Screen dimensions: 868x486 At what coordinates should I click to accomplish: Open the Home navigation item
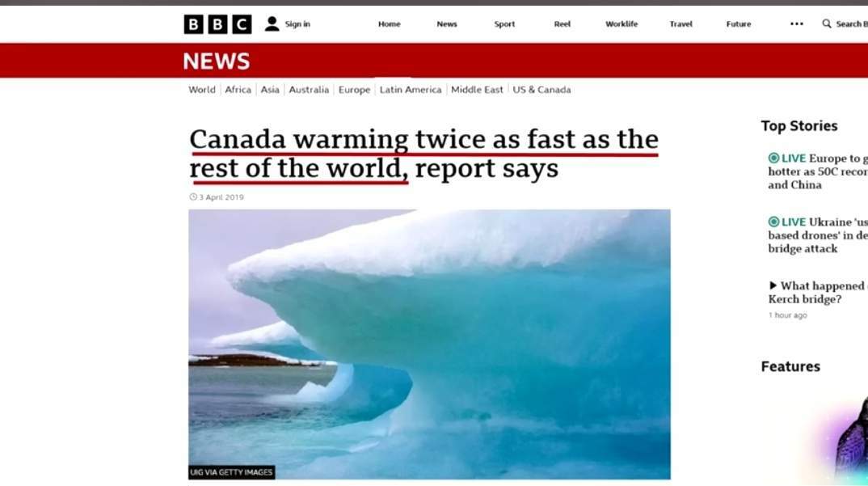390,23
